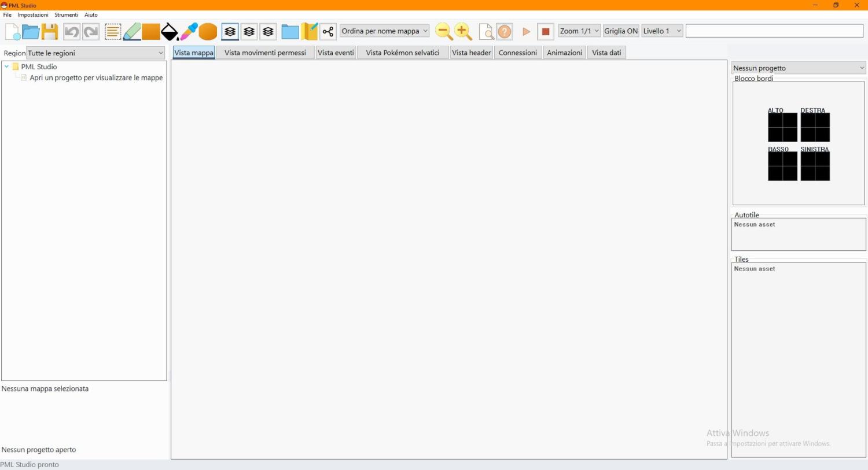Collapse the PML Studio tree node arrow
The width and height of the screenshot is (868, 470).
pyautogui.click(x=6, y=66)
